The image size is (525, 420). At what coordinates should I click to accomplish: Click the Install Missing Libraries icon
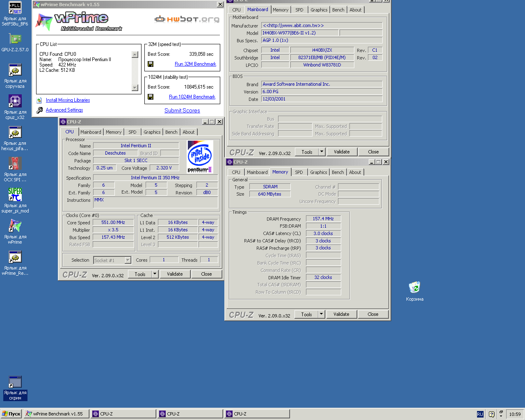pyautogui.click(x=39, y=100)
